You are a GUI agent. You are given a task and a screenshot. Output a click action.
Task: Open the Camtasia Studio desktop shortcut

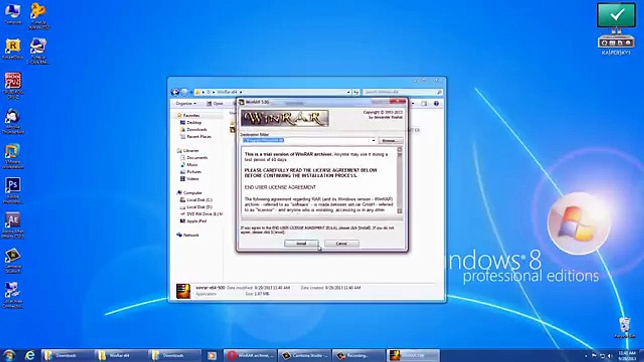click(x=13, y=261)
